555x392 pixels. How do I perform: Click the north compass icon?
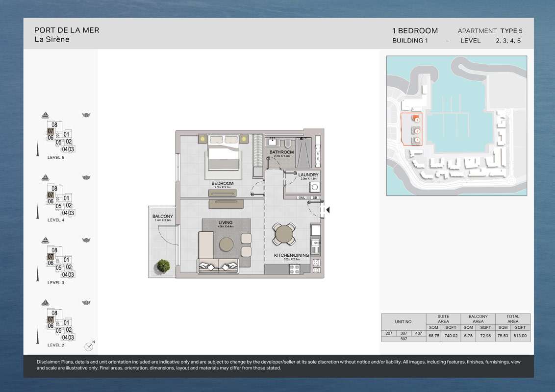(x=89, y=346)
